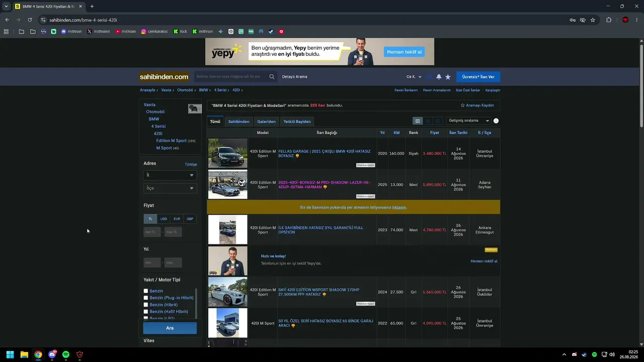Screen dimensions: 644x362
Task: Open the YouTube mithrain bookmark
Action: coord(126,31)
